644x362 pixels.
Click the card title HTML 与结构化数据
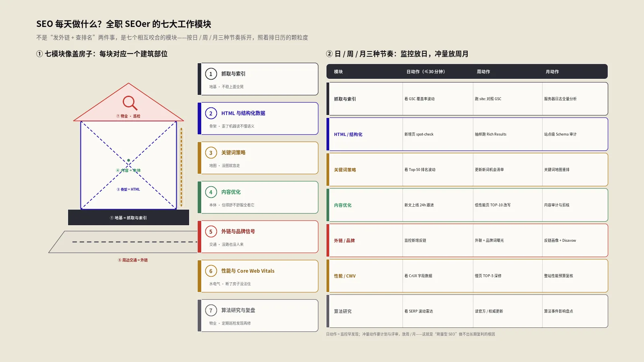(243, 113)
